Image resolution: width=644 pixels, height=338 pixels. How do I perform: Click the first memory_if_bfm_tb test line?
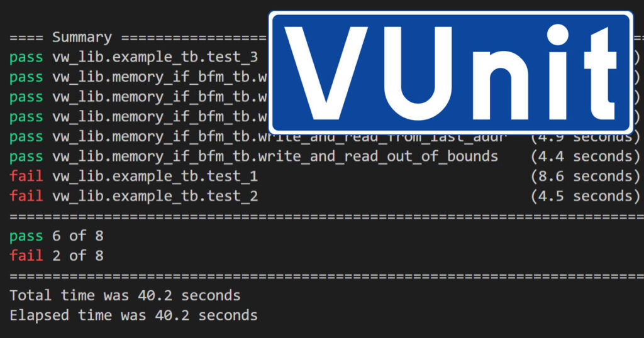[x=139, y=77]
